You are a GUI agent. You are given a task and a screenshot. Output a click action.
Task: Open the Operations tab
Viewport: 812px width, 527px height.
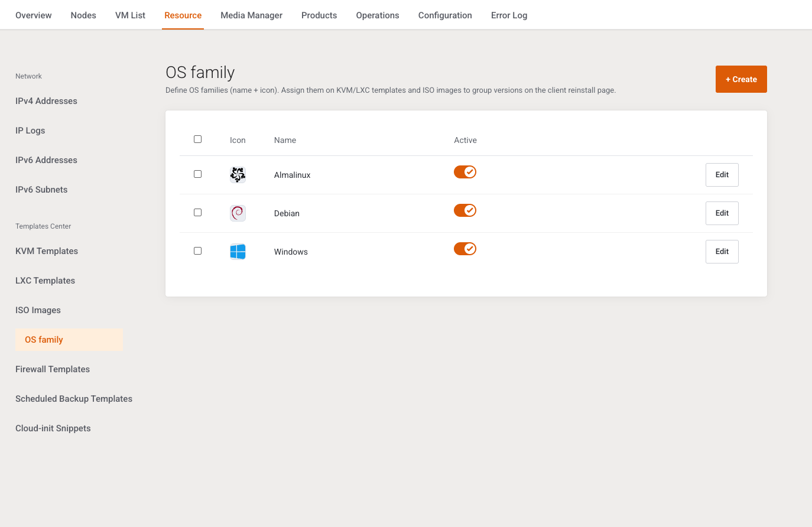point(378,15)
